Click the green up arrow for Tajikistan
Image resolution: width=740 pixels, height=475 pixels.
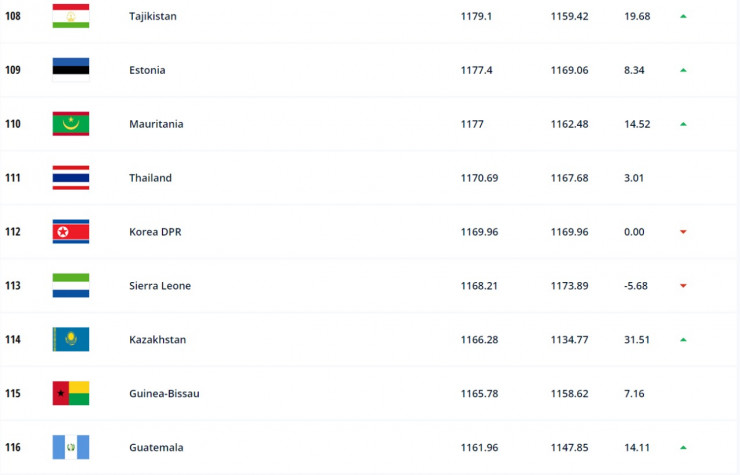point(683,16)
